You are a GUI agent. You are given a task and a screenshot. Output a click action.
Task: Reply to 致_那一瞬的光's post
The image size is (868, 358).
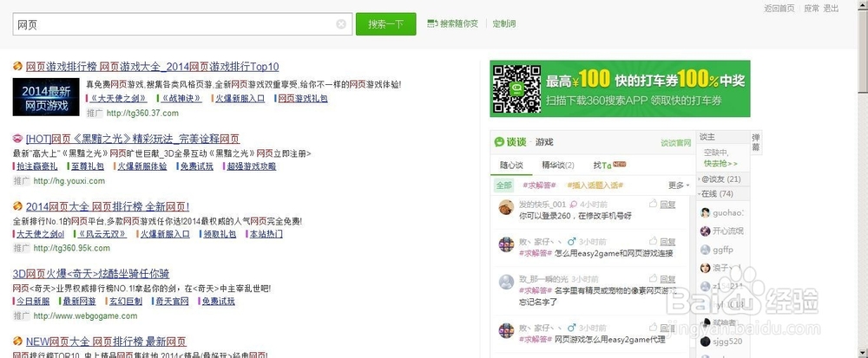click(x=668, y=279)
